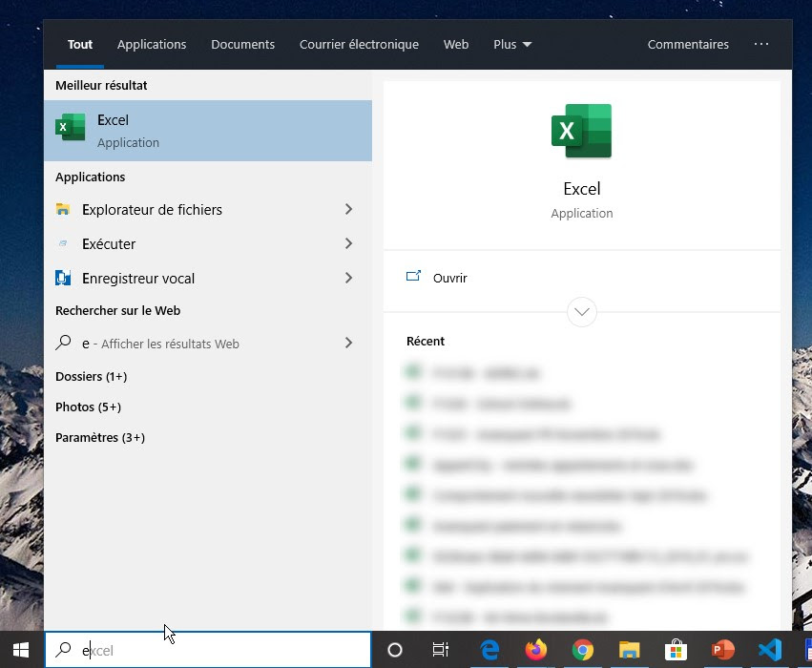Switch to the Documents tab

click(x=243, y=45)
